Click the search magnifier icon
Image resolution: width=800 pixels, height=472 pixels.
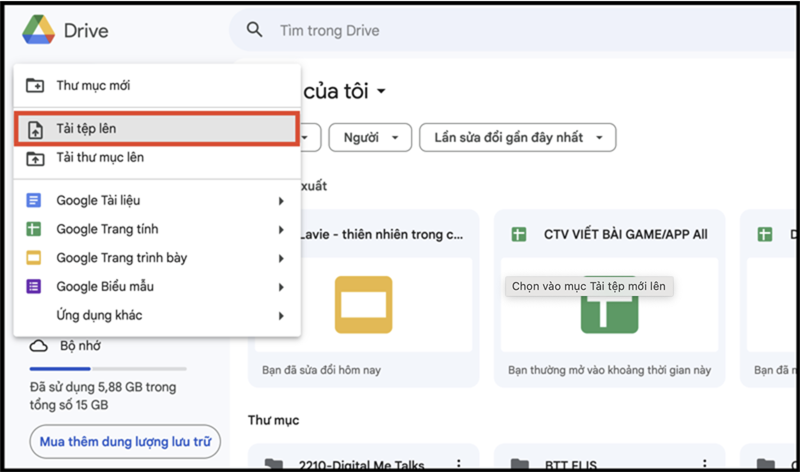coord(256,30)
